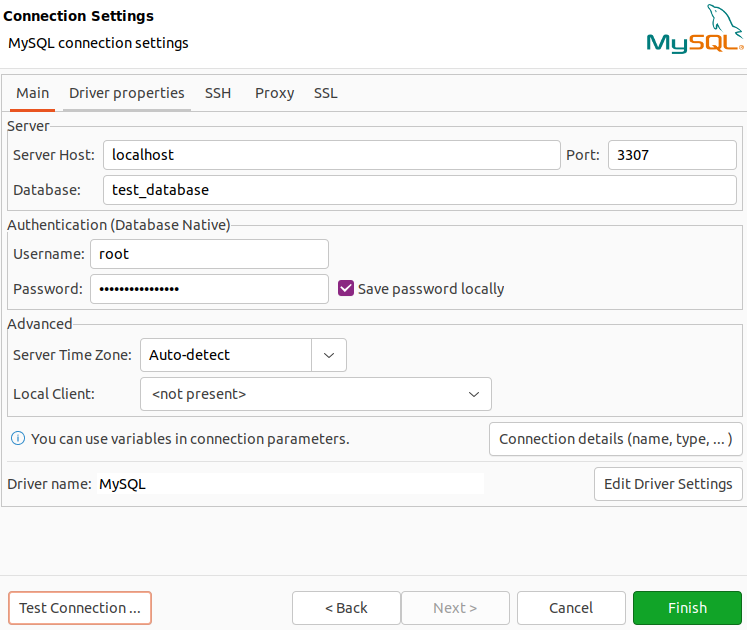Screen dimensions: 747x630
Task: Click the Finish button
Action: click(687, 608)
